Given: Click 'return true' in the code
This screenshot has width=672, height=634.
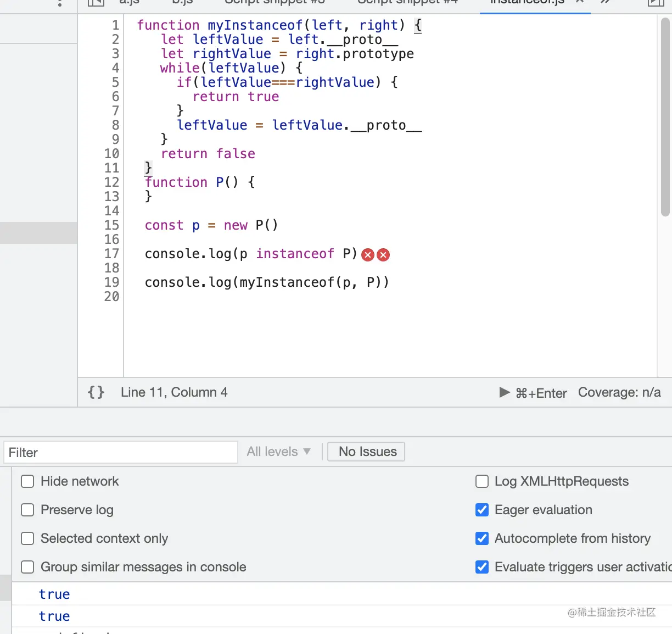Looking at the screenshot, I should 236,97.
